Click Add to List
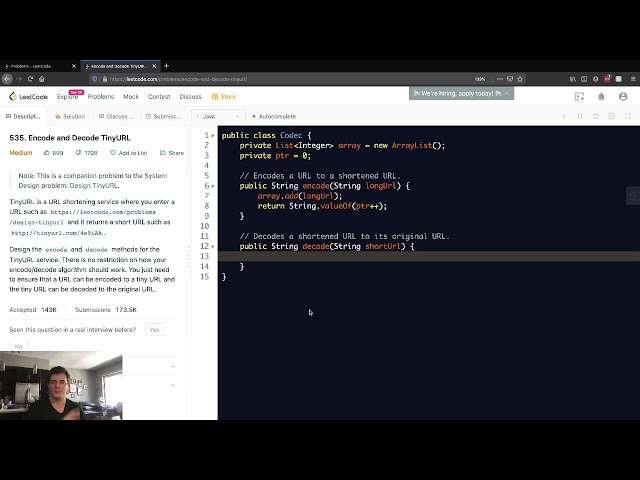The height and width of the screenshot is (480, 640). 129,153
